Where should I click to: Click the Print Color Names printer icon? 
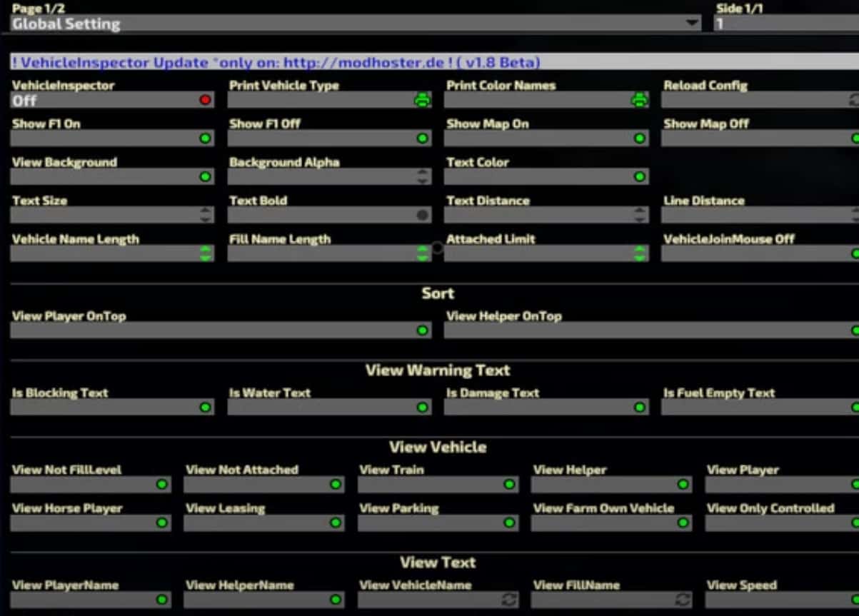pyautogui.click(x=639, y=101)
